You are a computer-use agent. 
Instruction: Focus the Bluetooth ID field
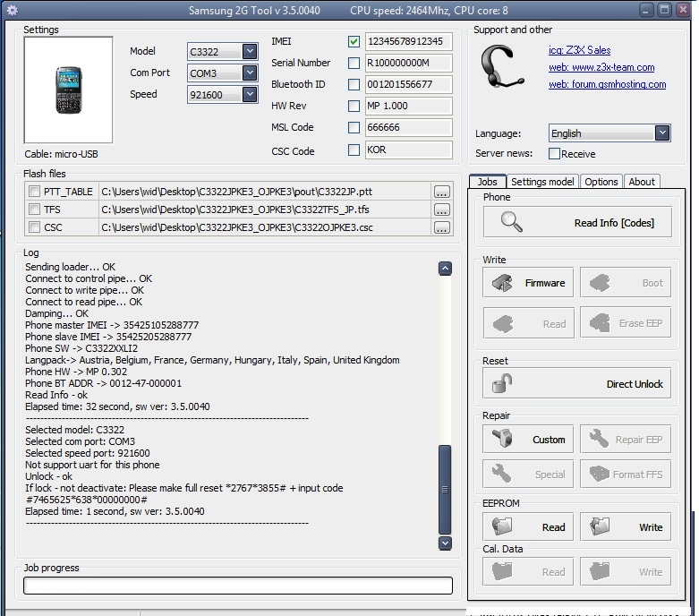[x=408, y=84]
